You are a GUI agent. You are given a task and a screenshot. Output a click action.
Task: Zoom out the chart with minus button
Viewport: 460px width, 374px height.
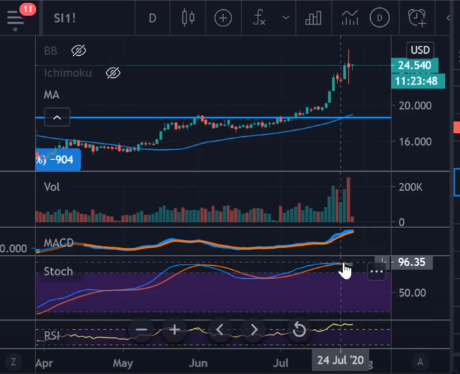[x=142, y=330]
